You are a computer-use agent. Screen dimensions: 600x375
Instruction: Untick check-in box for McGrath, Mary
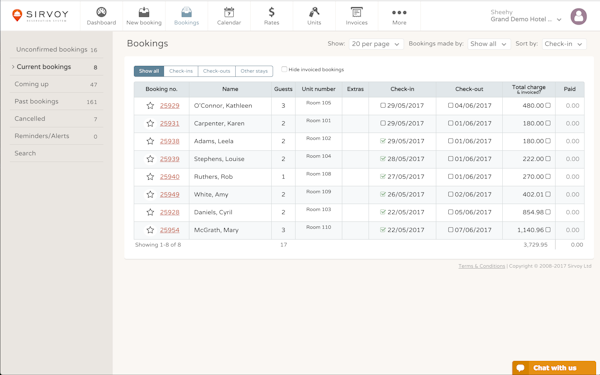[383, 230]
